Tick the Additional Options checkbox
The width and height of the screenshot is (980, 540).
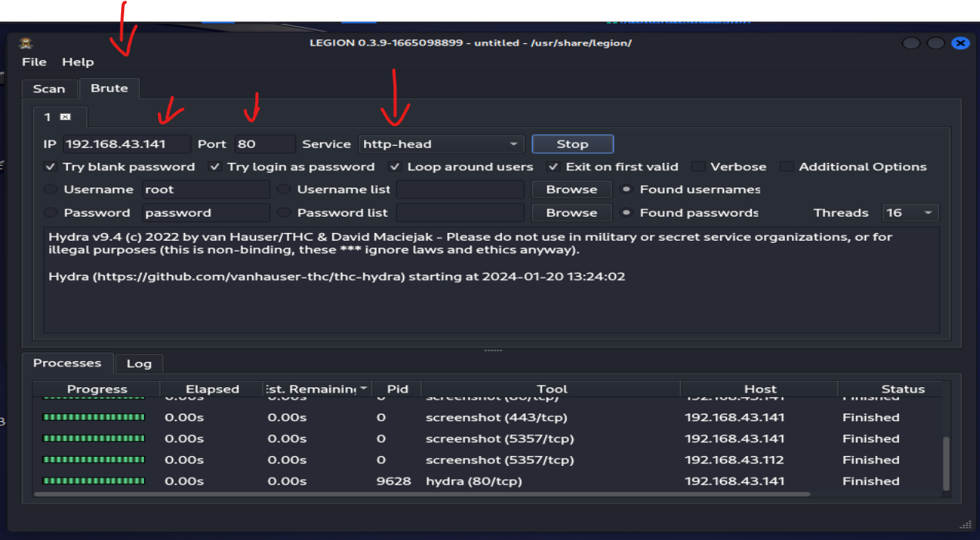click(786, 167)
